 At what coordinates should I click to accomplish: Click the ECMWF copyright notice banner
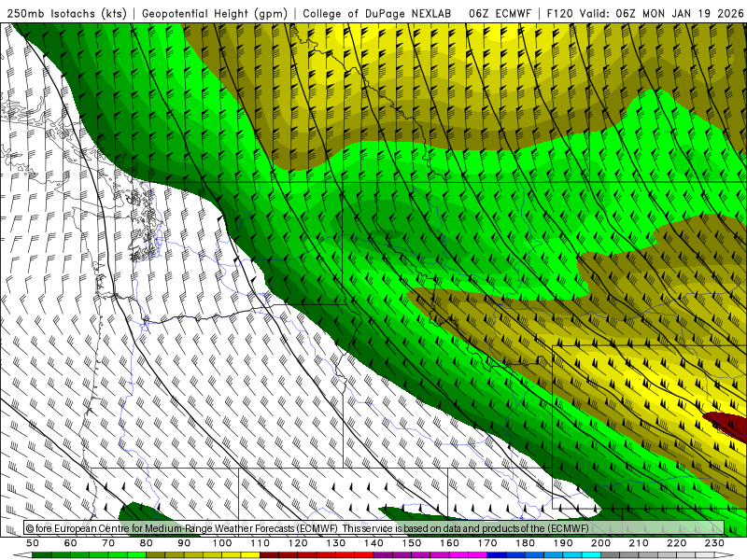(374, 527)
